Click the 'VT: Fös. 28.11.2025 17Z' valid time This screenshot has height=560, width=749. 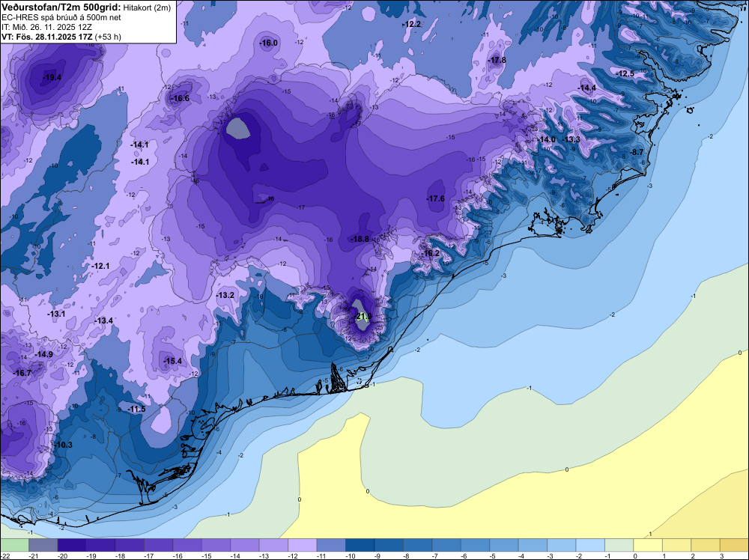tap(48, 37)
